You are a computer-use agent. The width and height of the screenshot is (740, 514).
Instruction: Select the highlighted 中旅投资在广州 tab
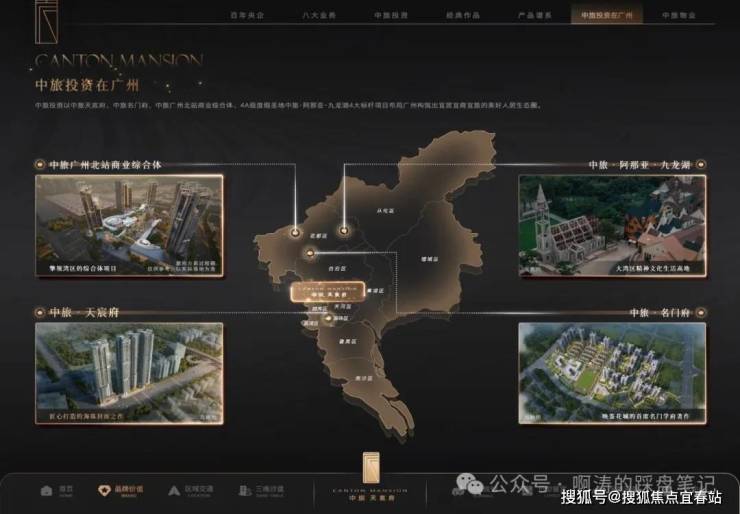tap(606, 15)
